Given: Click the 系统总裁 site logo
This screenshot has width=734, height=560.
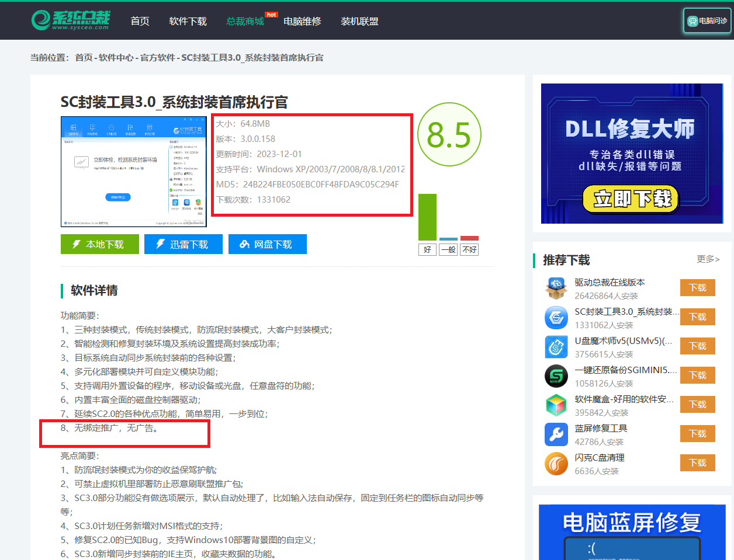Looking at the screenshot, I should coord(70,20).
